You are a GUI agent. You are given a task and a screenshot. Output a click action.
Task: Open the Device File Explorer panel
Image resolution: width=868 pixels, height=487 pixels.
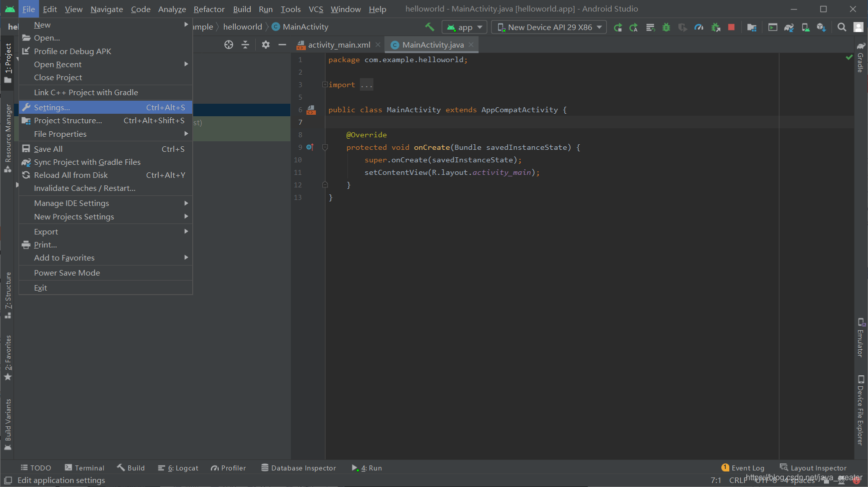[860, 410]
